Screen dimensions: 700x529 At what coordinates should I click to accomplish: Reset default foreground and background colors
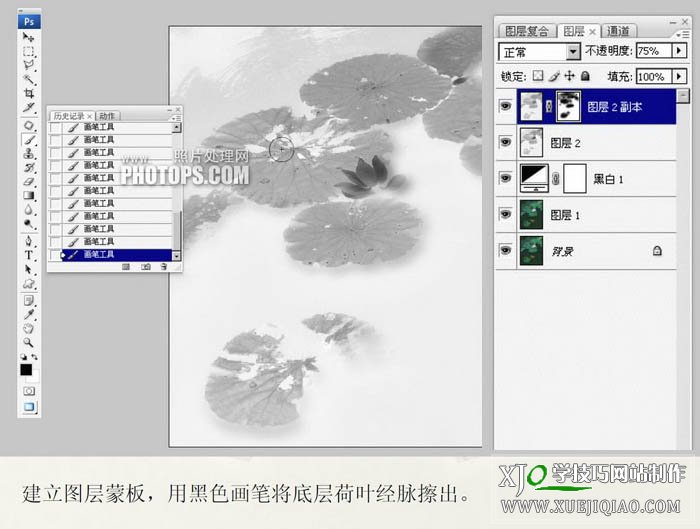pos(23,357)
